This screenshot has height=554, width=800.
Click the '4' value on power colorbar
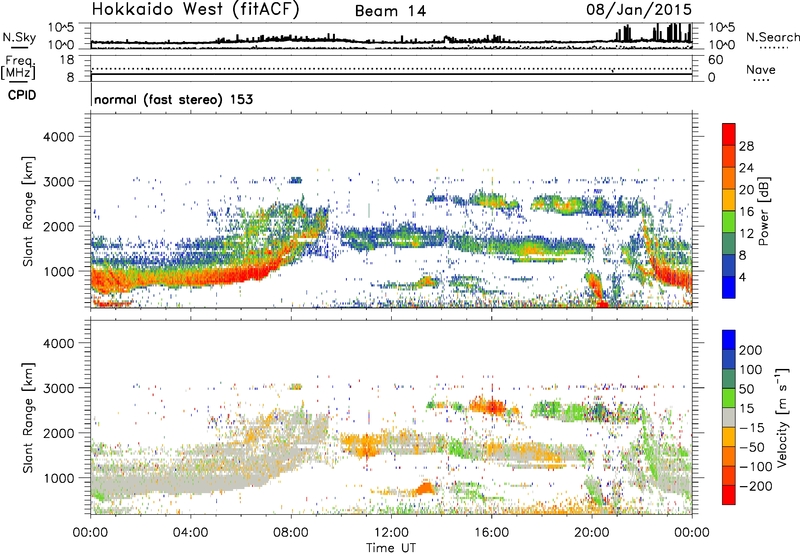click(742, 278)
